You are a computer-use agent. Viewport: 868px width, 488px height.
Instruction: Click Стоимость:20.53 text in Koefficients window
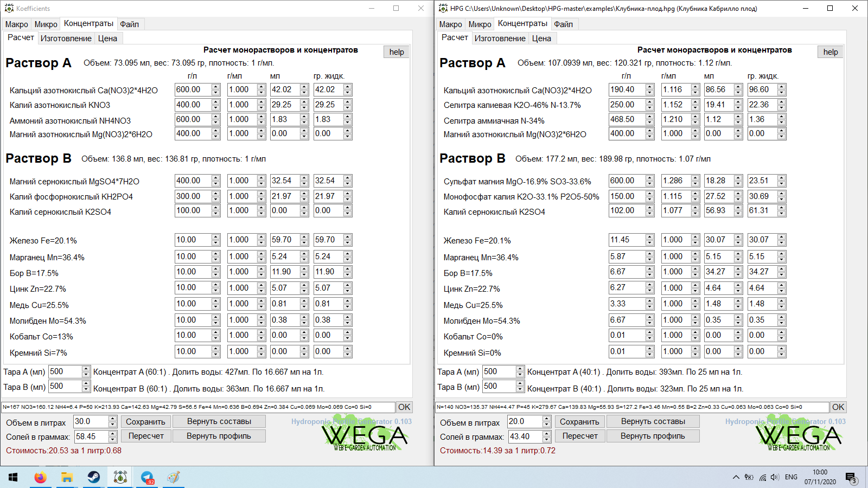coord(63,451)
